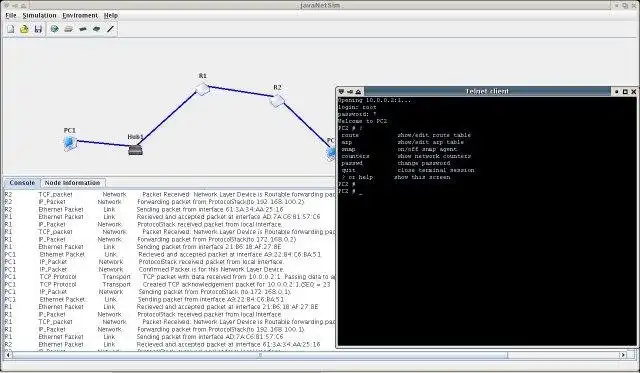Click log row 'Created TCP acknowledgement packet for 10.0.0.2:1'

point(236,284)
